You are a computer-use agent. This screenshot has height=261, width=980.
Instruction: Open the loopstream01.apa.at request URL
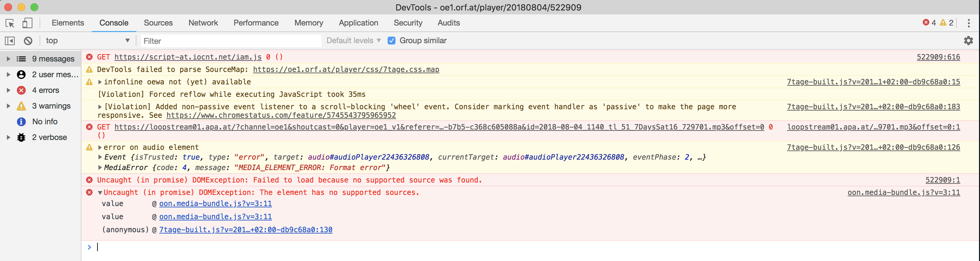tap(439, 127)
